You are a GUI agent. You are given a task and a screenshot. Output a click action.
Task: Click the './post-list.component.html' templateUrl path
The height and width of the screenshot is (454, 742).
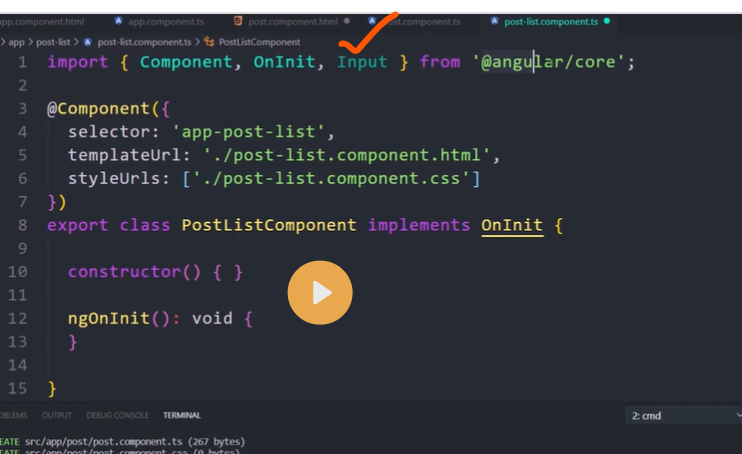346,155
